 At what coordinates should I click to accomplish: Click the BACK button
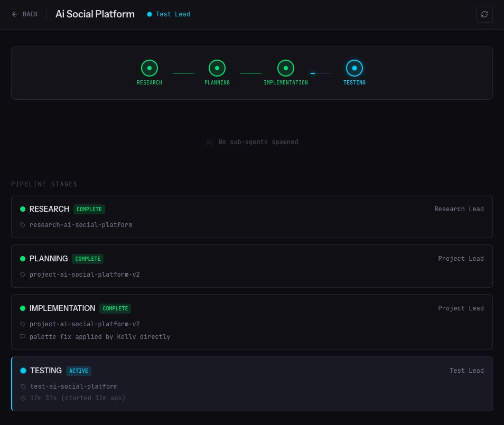click(25, 14)
